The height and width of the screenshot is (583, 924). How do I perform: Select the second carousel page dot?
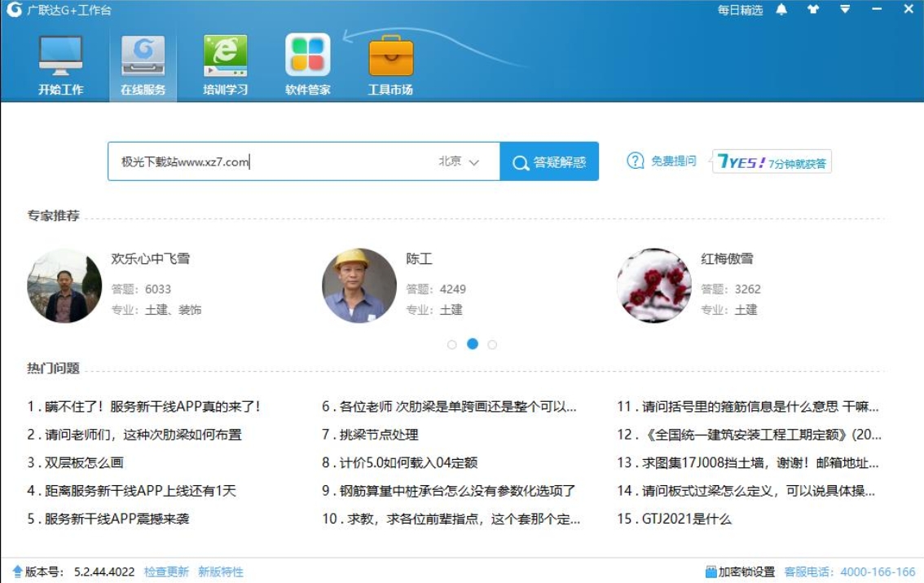pos(473,343)
